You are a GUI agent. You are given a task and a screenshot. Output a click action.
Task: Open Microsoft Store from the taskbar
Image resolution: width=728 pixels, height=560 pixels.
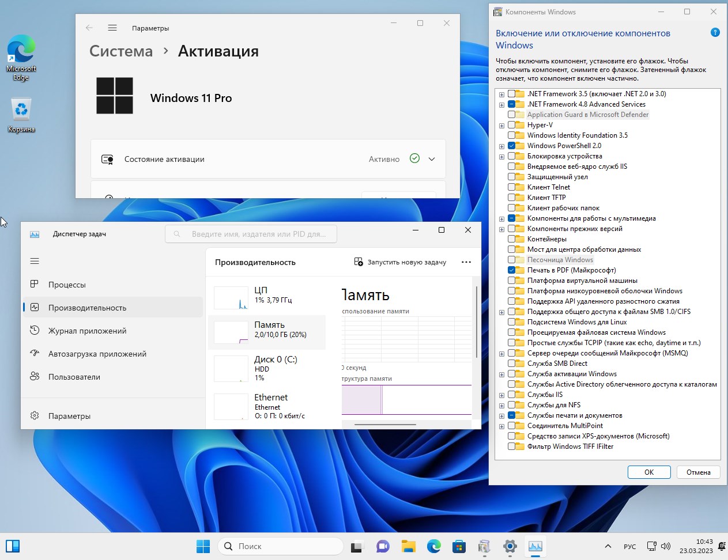459,546
